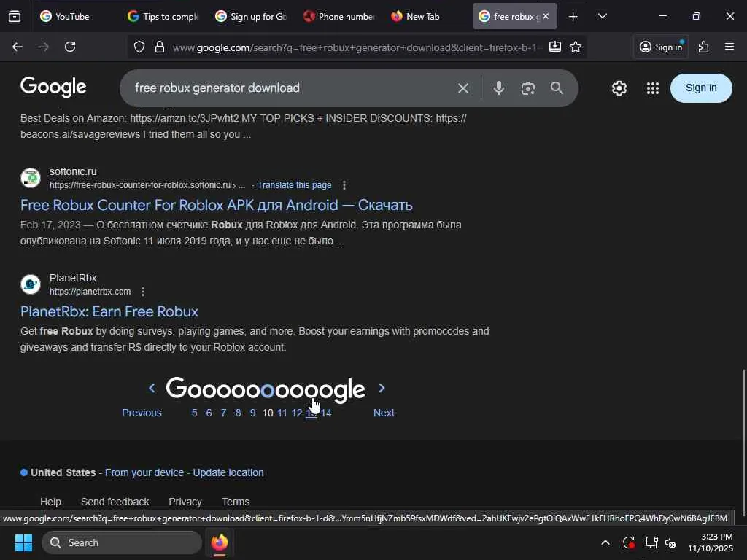Go to results page 5
This screenshot has width=747, height=560.
tap(194, 413)
